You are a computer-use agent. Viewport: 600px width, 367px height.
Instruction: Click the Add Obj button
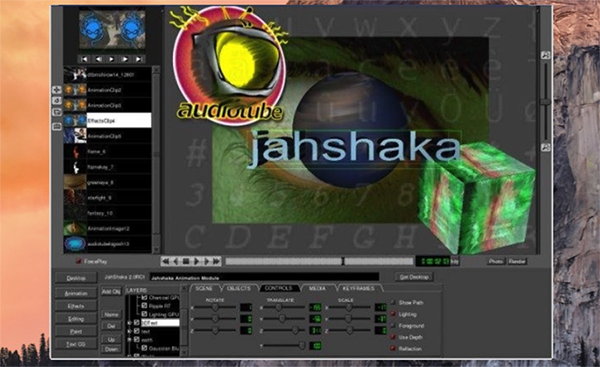(x=111, y=292)
